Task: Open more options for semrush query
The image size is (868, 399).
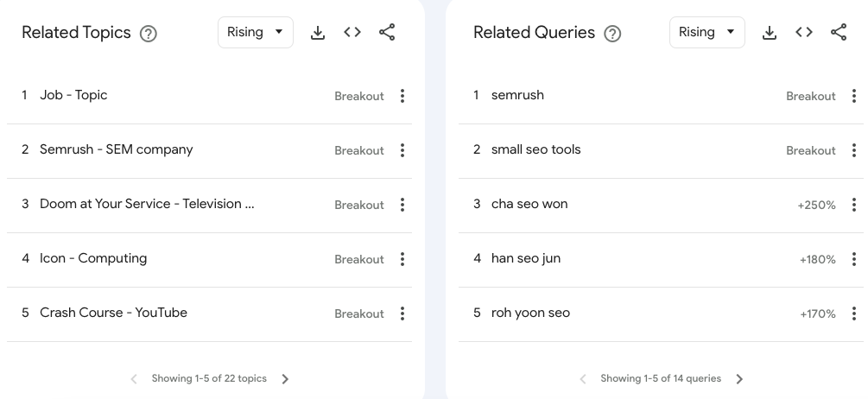Action: click(854, 96)
